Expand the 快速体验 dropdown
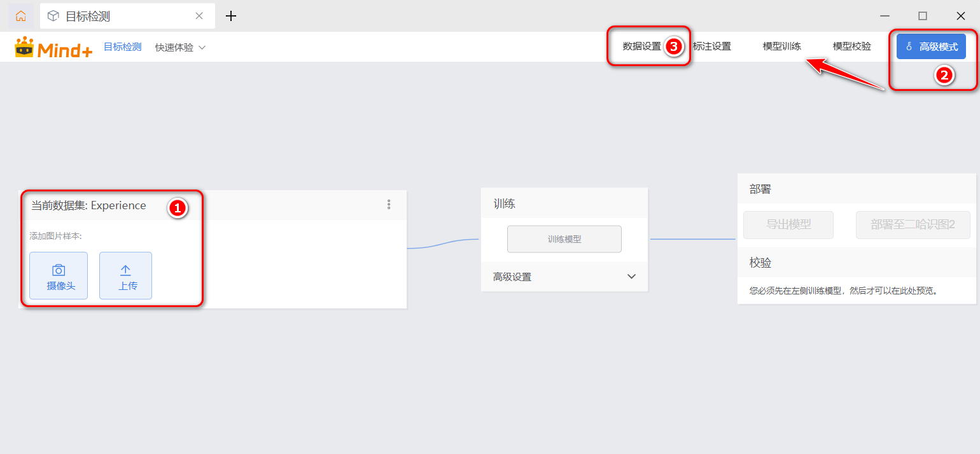The image size is (980, 454). [x=180, y=47]
